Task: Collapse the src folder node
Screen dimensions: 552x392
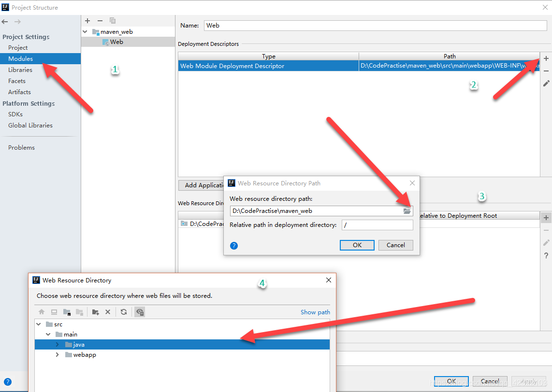Action: click(39, 324)
